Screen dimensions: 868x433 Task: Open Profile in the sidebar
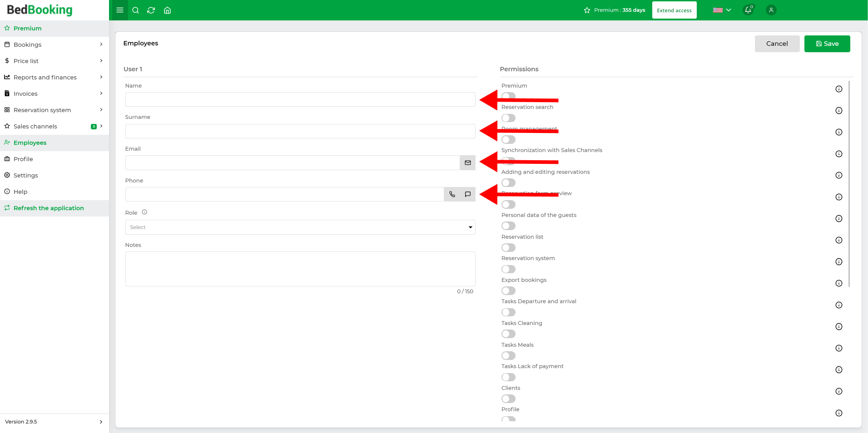[55, 159]
